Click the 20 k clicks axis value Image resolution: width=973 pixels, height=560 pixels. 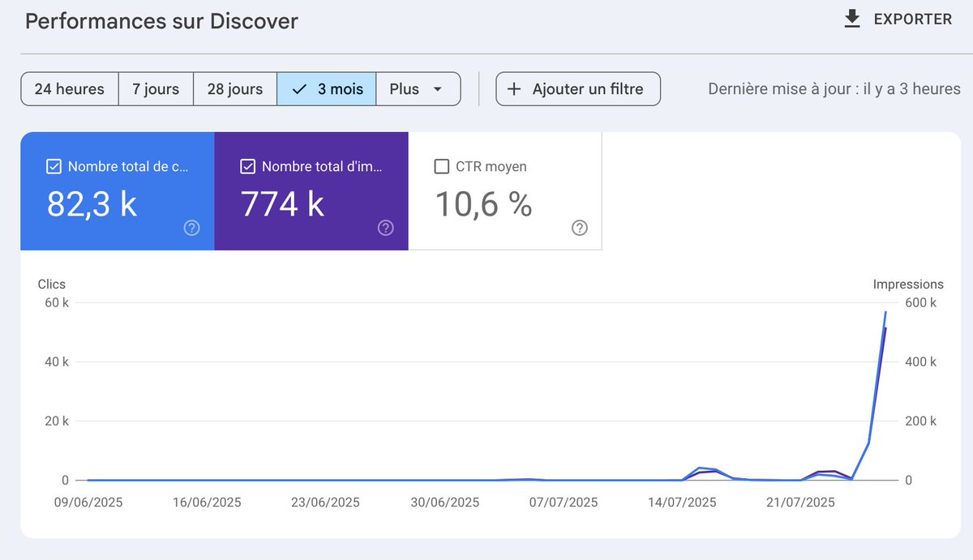click(x=57, y=421)
